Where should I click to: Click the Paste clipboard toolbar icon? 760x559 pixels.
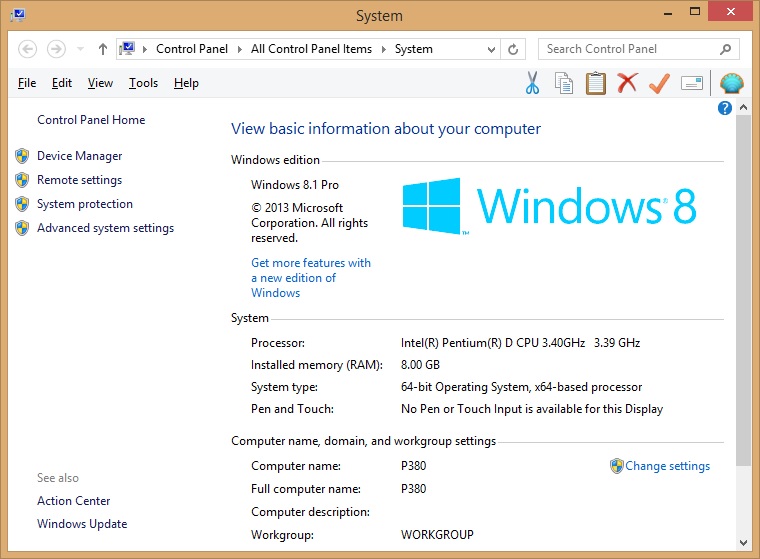pos(596,83)
